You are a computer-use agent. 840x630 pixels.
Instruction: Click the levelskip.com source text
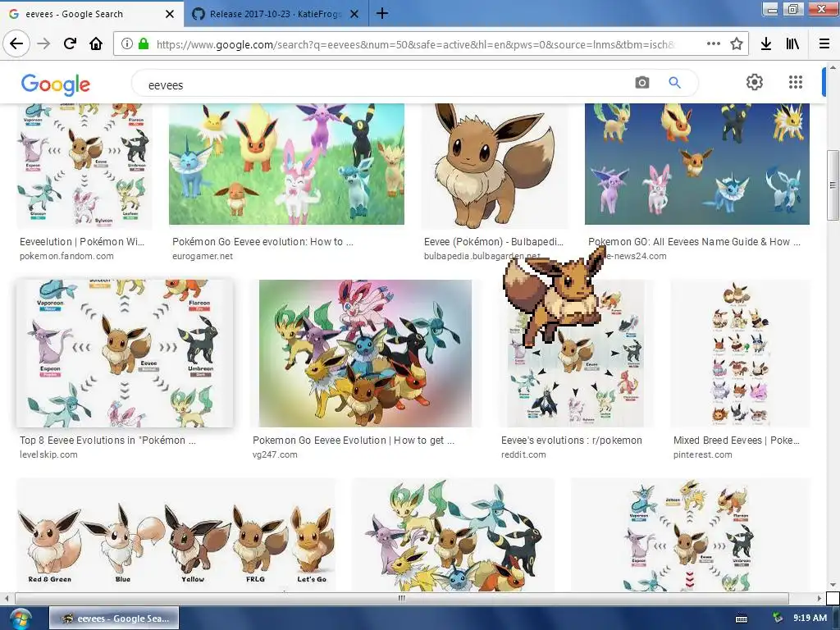(48, 454)
